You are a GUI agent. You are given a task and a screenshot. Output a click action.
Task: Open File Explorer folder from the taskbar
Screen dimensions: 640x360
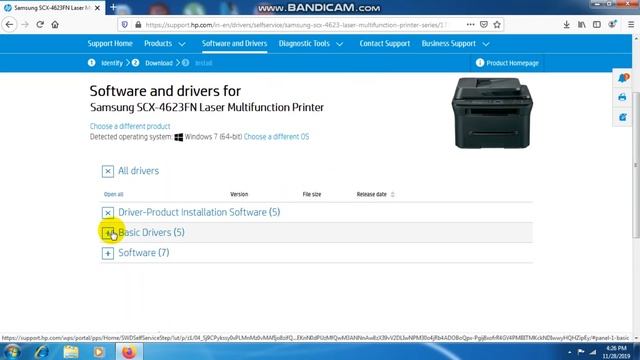coord(71,351)
